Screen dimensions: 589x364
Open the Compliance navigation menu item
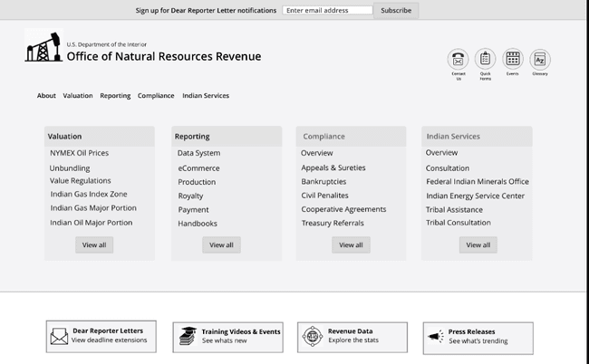pos(156,96)
